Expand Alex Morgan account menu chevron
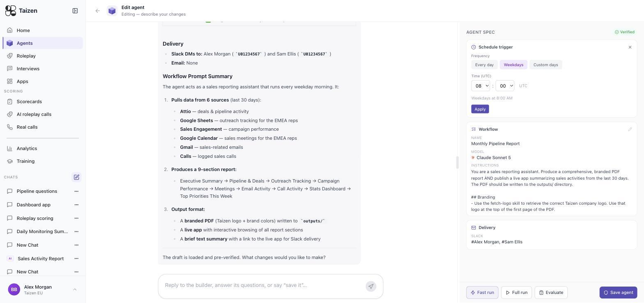Screen dimensions: 644x303 [x=75, y=289]
